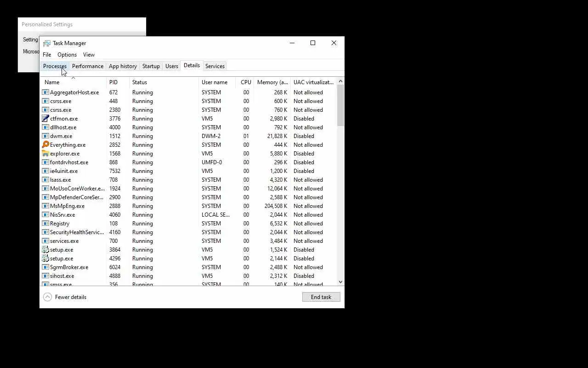Sort processes by Name column header
This screenshot has width=588, height=368.
click(x=73, y=82)
